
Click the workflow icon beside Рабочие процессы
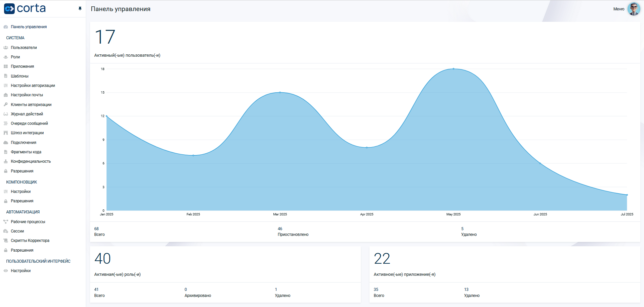coord(6,222)
